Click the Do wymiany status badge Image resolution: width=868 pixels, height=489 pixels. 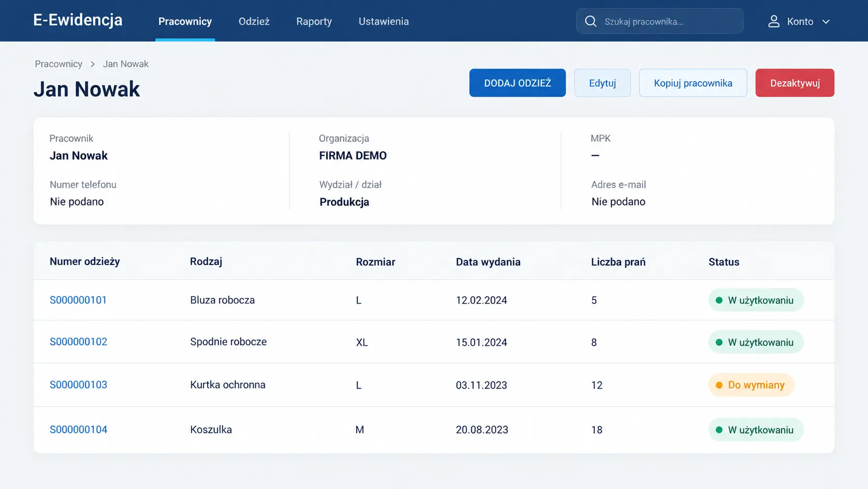coord(751,385)
